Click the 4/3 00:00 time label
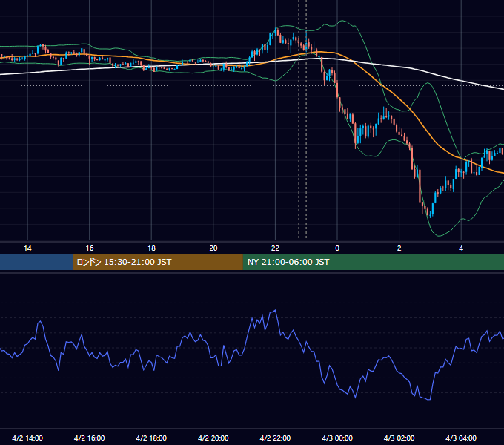Image resolution: width=504 pixels, height=445 pixels. (337, 438)
